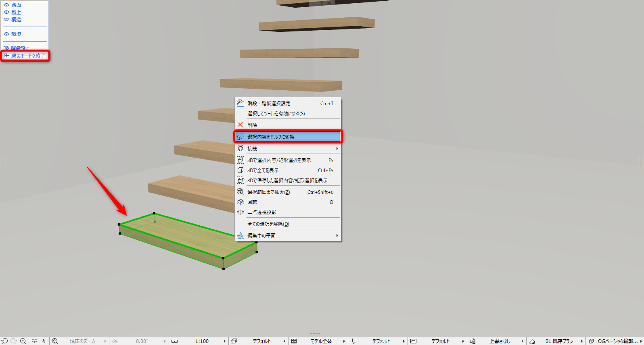Choose 選択内容をモルフに変換 menu item
The image size is (644, 345).
click(288, 137)
